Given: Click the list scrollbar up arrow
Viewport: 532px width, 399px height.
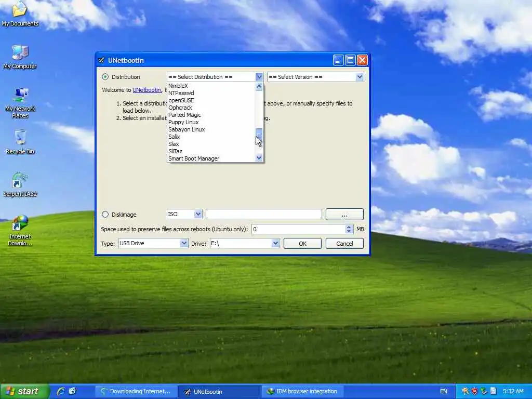Looking at the screenshot, I should tap(259, 87).
